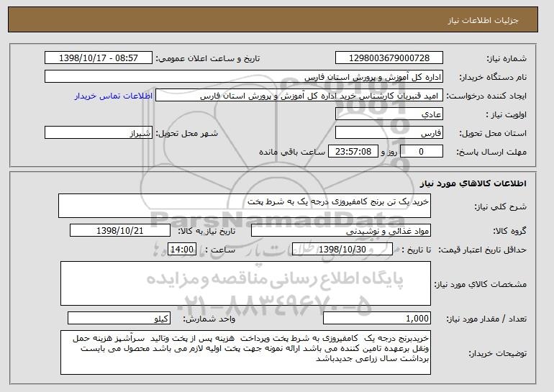Open the buyer contact information link
Screen dimensions: 554x392
click(114, 96)
